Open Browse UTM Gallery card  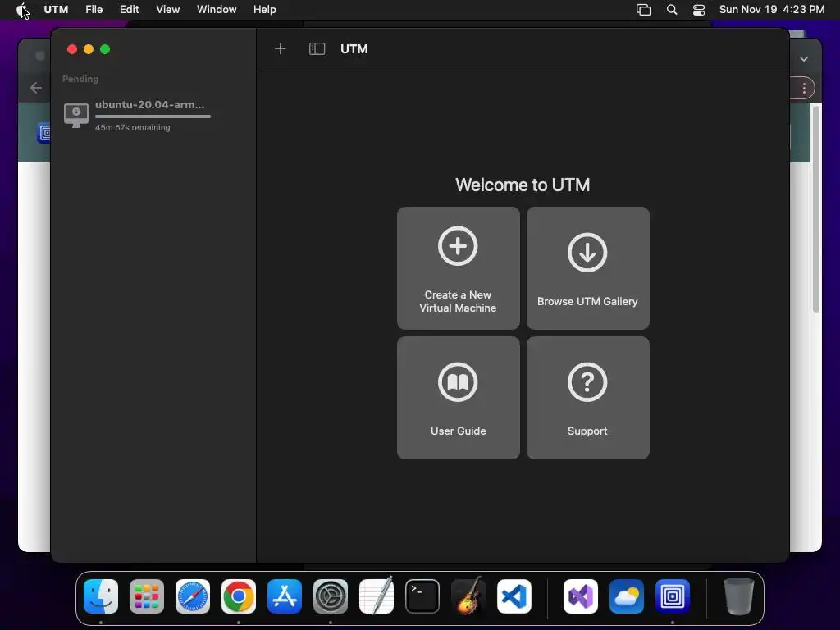pos(587,268)
